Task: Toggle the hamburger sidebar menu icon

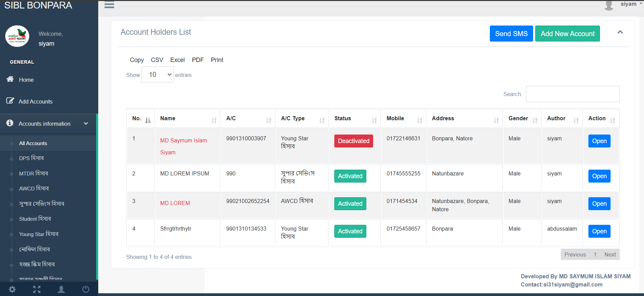Action: click(109, 5)
